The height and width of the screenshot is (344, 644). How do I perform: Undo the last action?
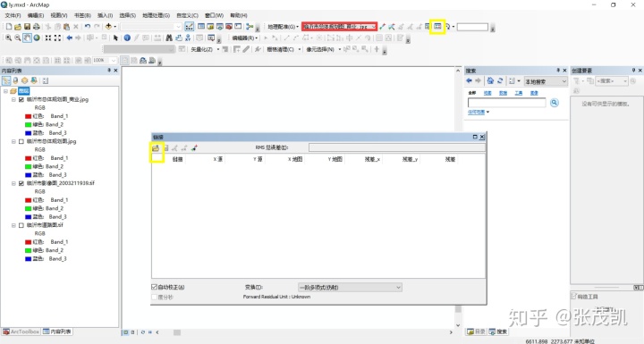click(x=88, y=27)
